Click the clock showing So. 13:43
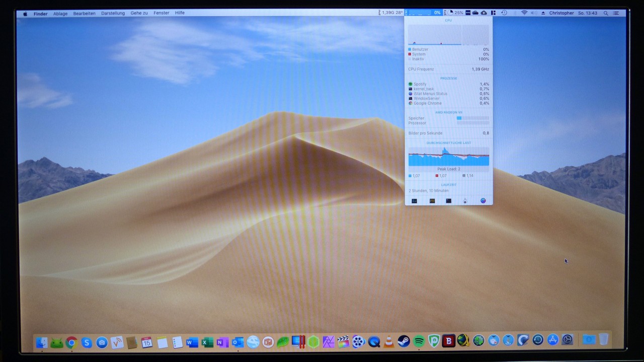 pyautogui.click(x=588, y=13)
